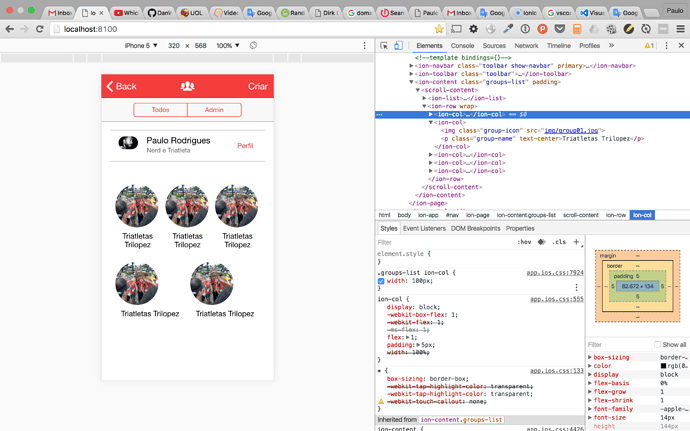Click the address bar URL field
Image resolution: width=690 pixels, height=431 pixels.
pos(246,29)
